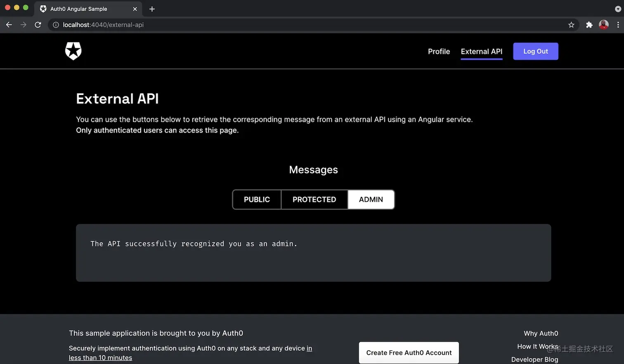Select the ADMIN message option
624x364 pixels.
(x=370, y=199)
